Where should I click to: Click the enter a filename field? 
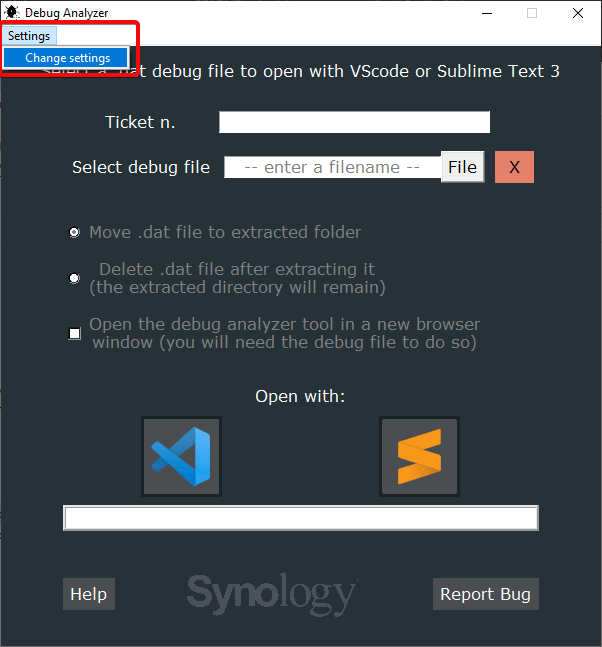coord(332,167)
